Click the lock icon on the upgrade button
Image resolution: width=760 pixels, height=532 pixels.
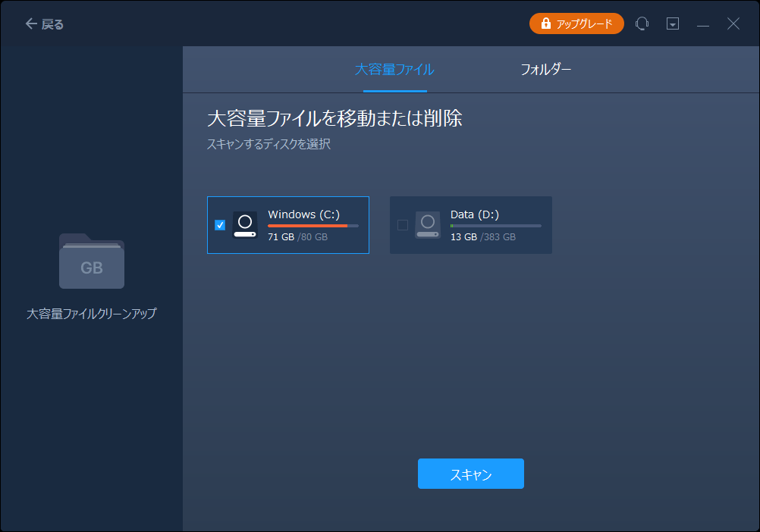pyautogui.click(x=545, y=23)
